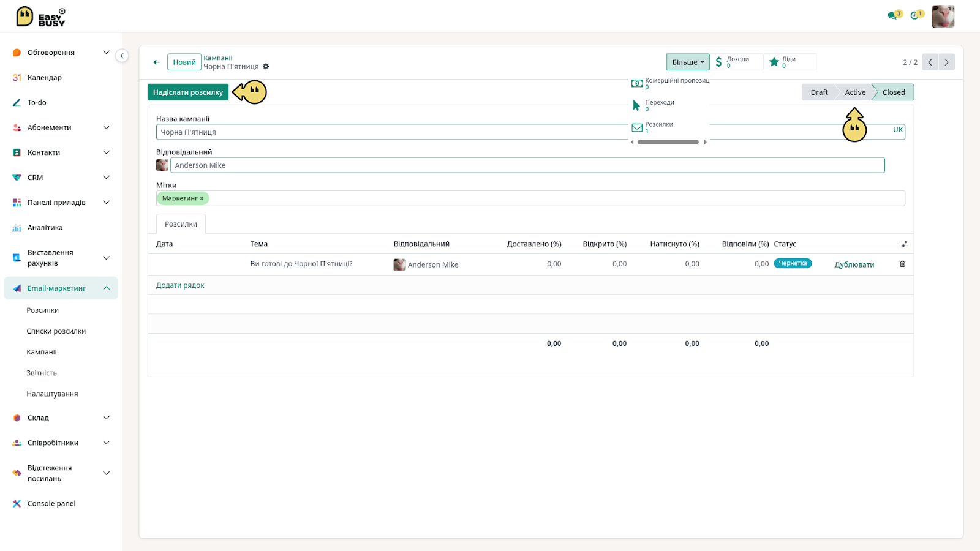Sort by the Статус column header
Screen dimensions: 980x551
785,244
